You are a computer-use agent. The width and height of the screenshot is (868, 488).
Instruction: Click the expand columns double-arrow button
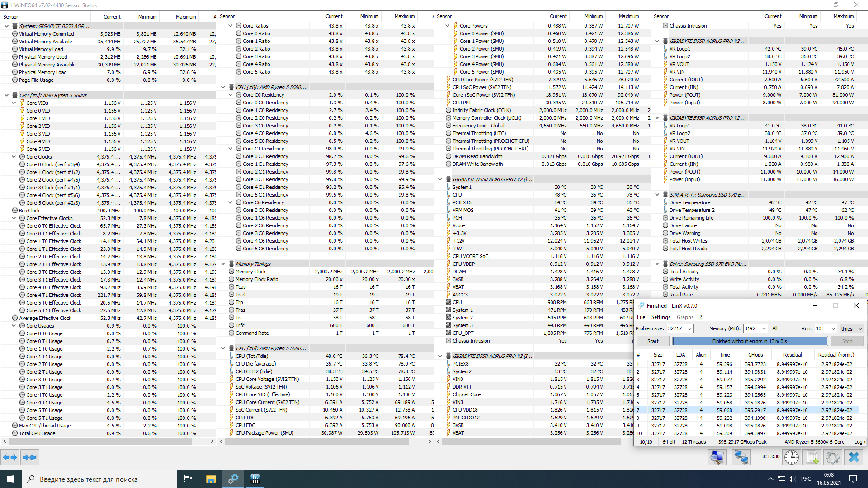coord(10,457)
